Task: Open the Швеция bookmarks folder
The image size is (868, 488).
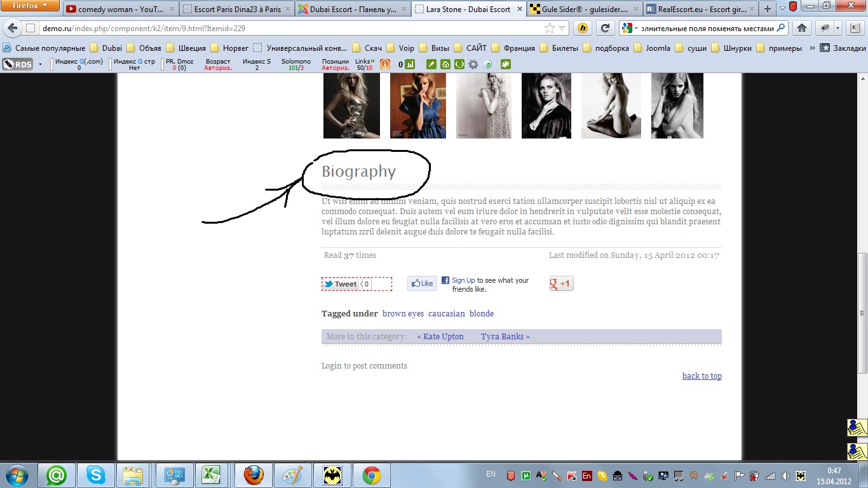Action: tap(187, 48)
